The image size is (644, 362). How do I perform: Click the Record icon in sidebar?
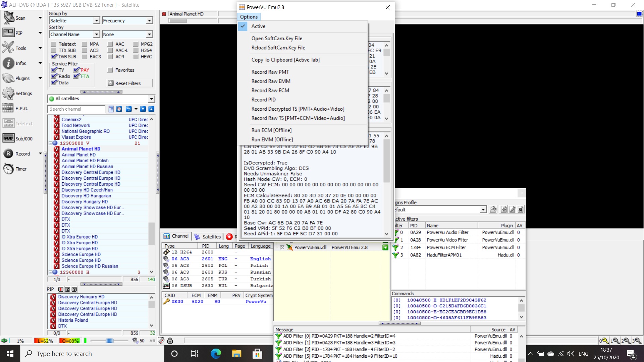click(8, 154)
